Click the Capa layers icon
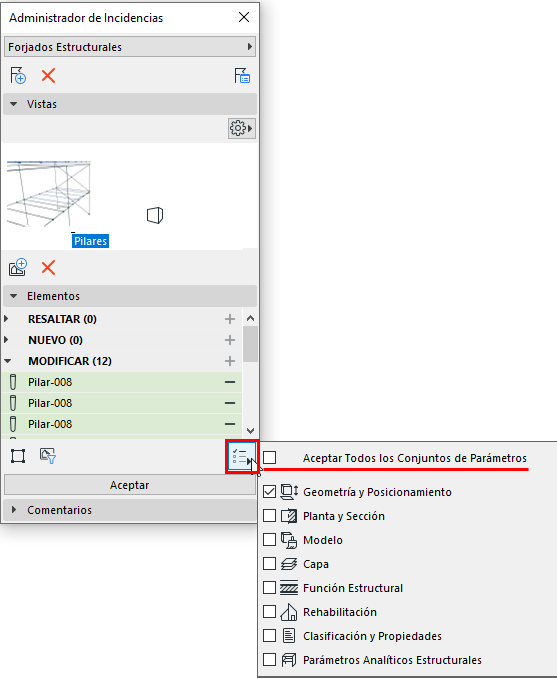The height and width of the screenshot is (679, 557). pyautogui.click(x=289, y=564)
